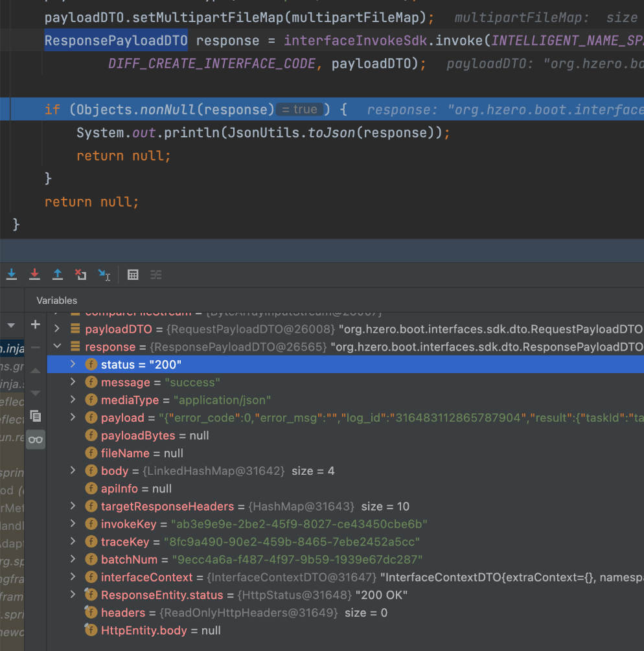Click the field icon beside body
The width and height of the screenshot is (644, 651).
91,471
